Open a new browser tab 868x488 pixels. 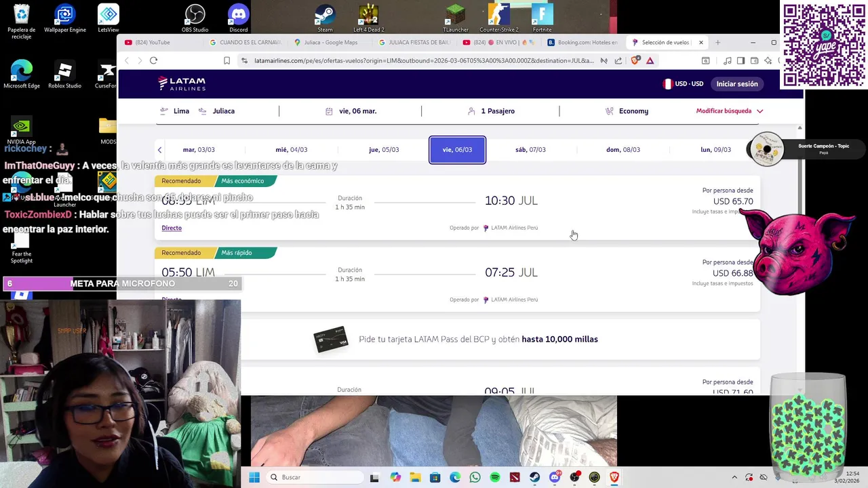point(717,42)
